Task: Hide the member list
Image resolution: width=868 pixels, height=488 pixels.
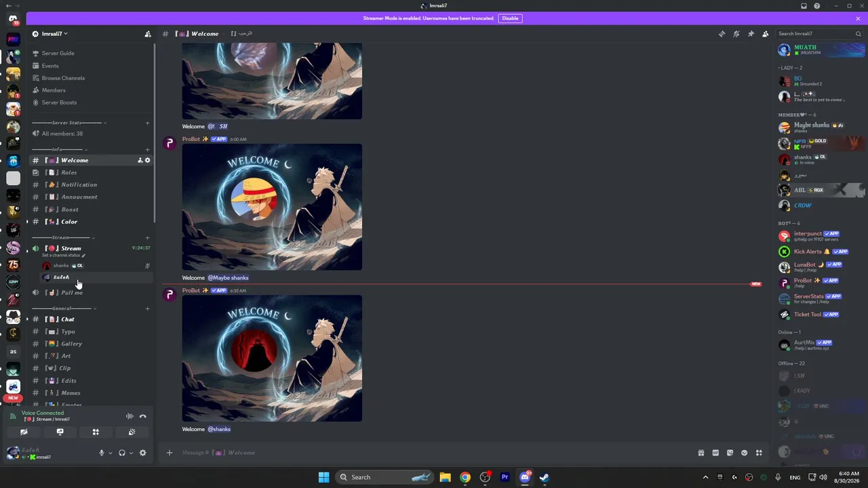Action: pyautogui.click(x=766, y=34)
